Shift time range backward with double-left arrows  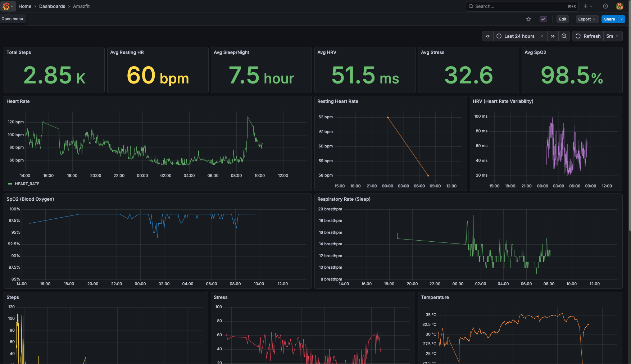pos(488,36)
